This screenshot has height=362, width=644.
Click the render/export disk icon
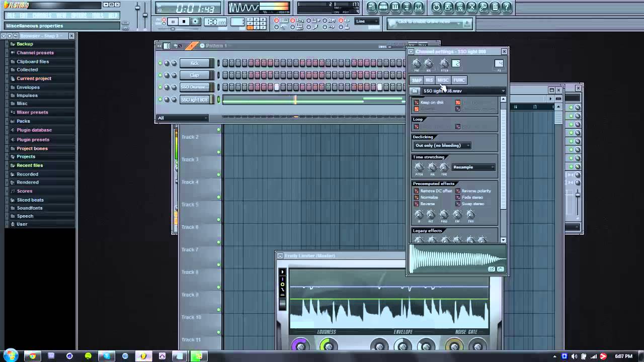pos(460,7)
